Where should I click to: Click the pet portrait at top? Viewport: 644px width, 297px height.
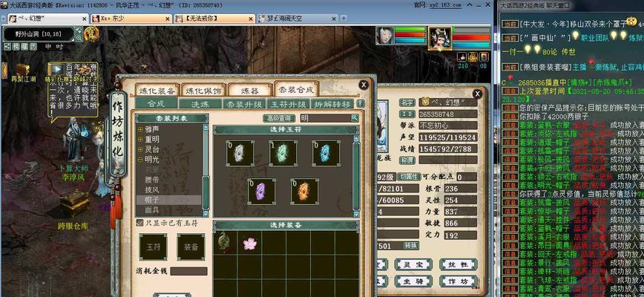coord(440,38)
